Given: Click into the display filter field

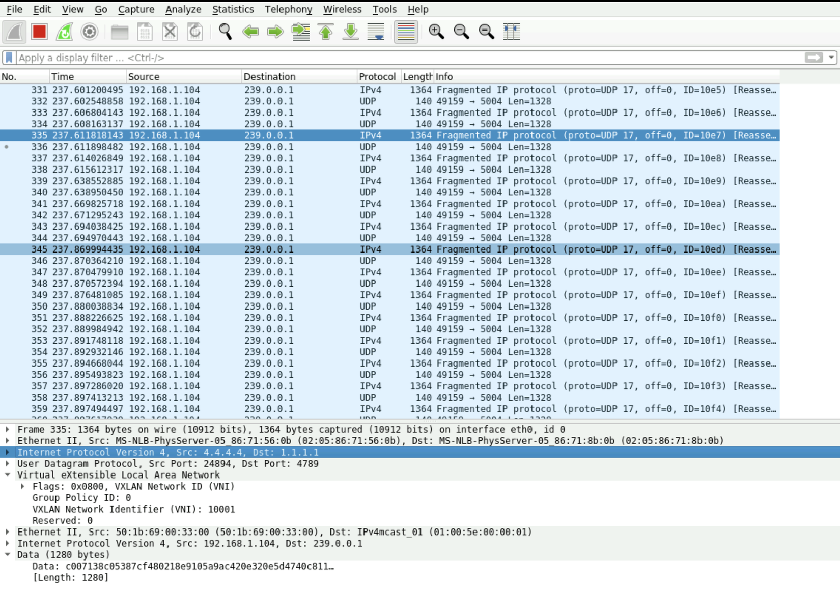Looking at the screenshot, I should pos(407,58).
